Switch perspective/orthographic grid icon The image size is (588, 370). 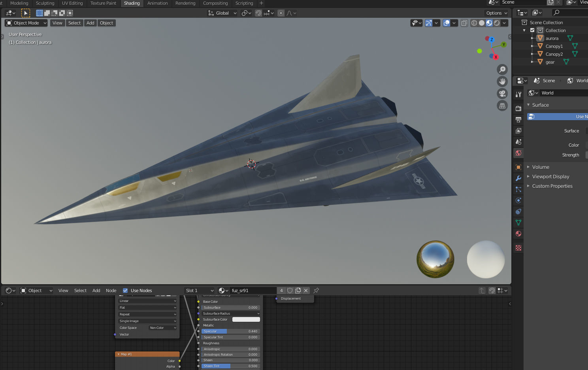(x=502, y=106)
